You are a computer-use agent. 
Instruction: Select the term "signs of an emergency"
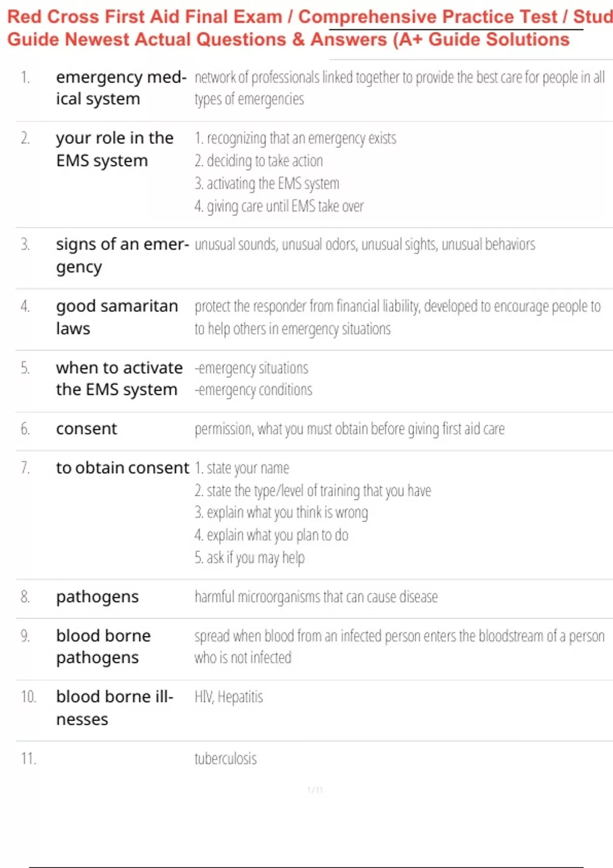pyautogui.click(x=123, y=255)
